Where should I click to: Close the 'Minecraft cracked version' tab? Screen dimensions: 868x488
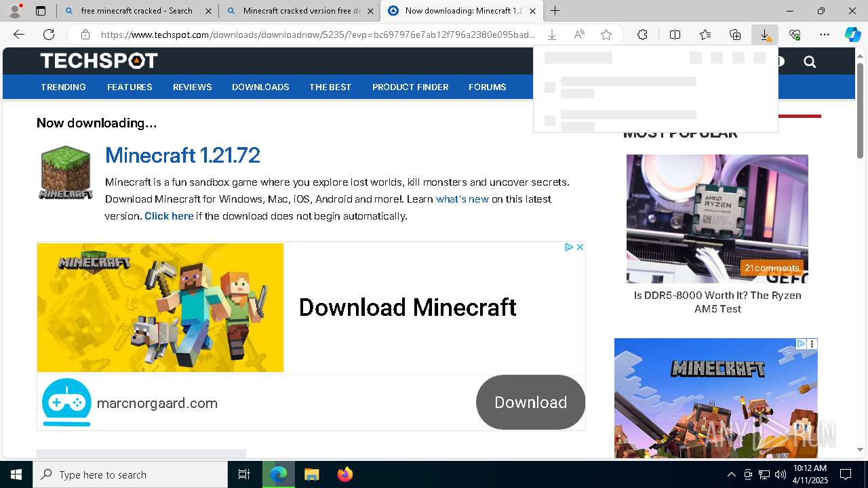(370, 11)
